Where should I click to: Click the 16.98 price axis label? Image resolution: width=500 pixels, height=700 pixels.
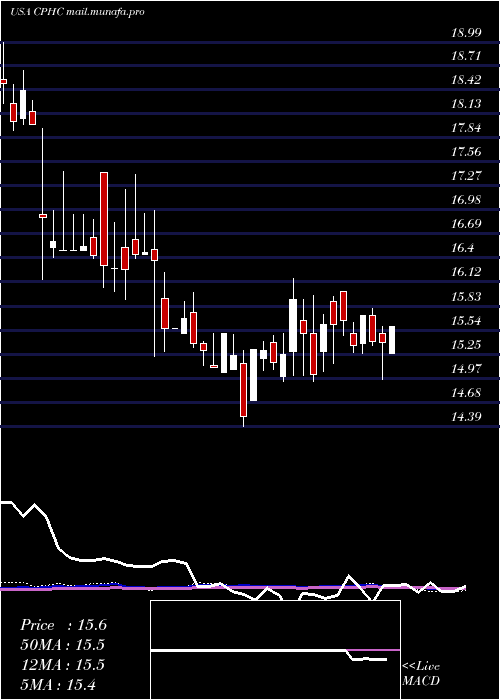click(466, 200)
